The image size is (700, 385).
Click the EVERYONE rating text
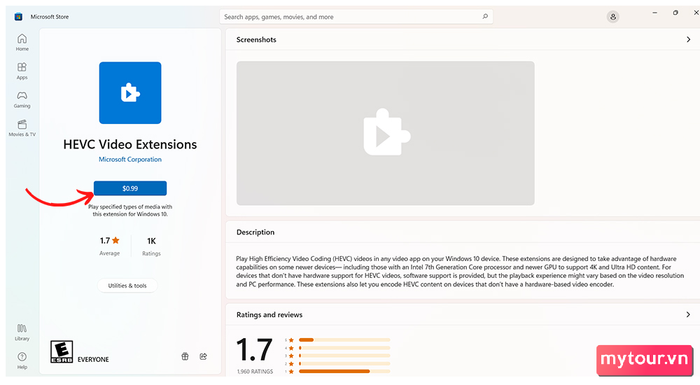93,360
